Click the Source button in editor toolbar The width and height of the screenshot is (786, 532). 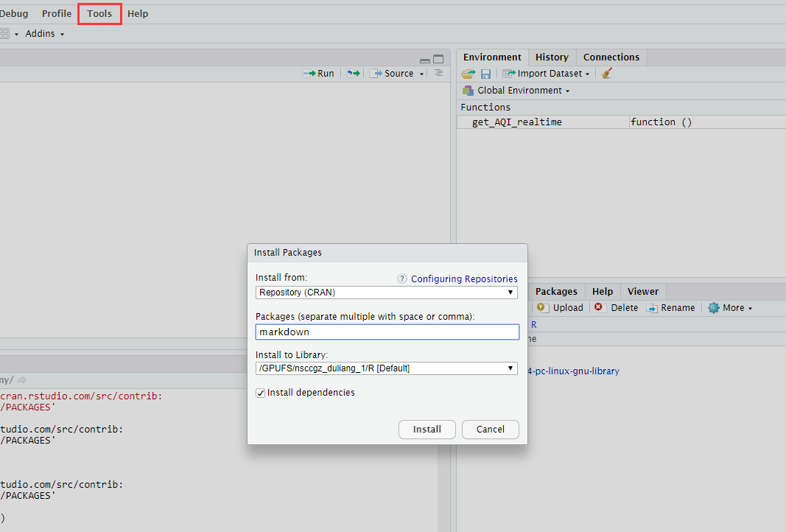391,73
